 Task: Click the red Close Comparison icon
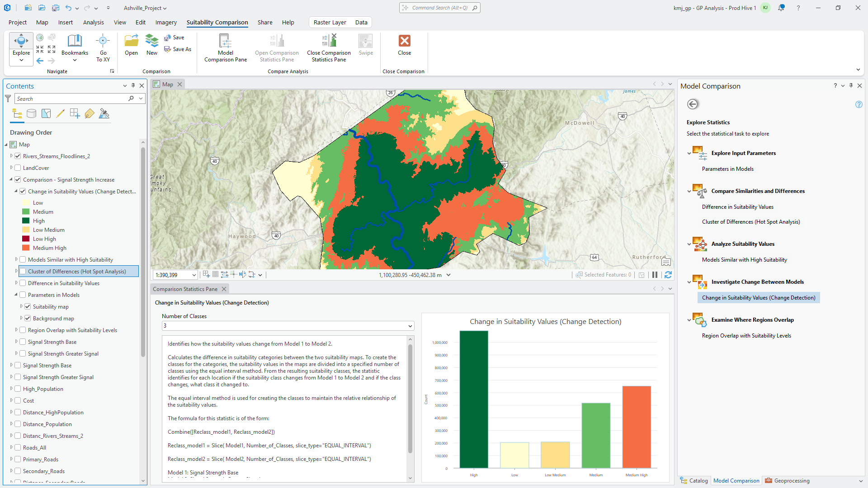tap(405, 41)
